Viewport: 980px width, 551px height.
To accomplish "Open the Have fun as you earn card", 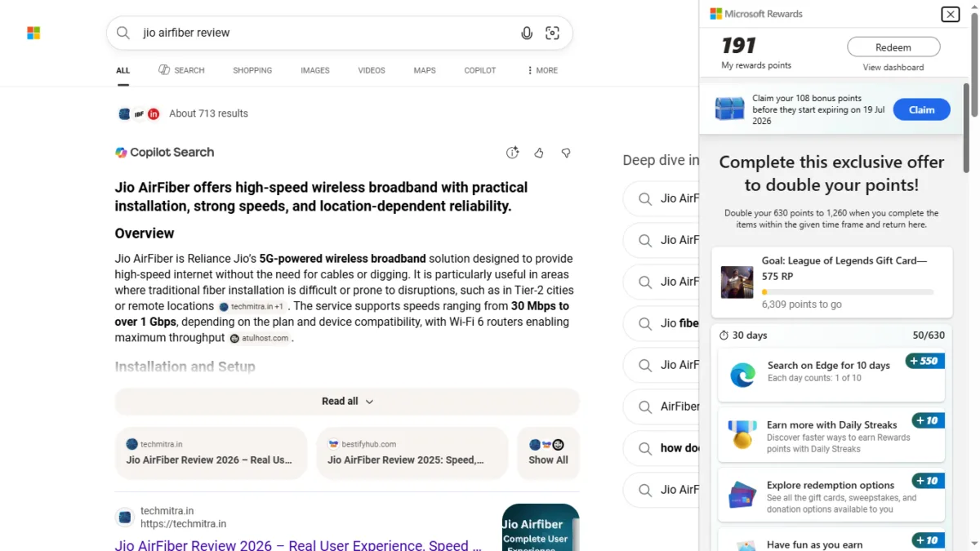I will tap(831, 540).
